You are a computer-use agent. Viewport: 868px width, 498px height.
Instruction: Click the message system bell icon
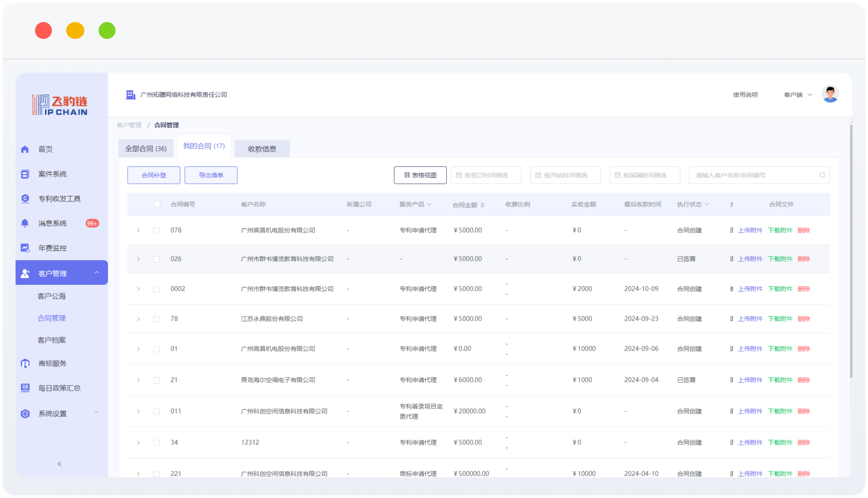[25, 223]
